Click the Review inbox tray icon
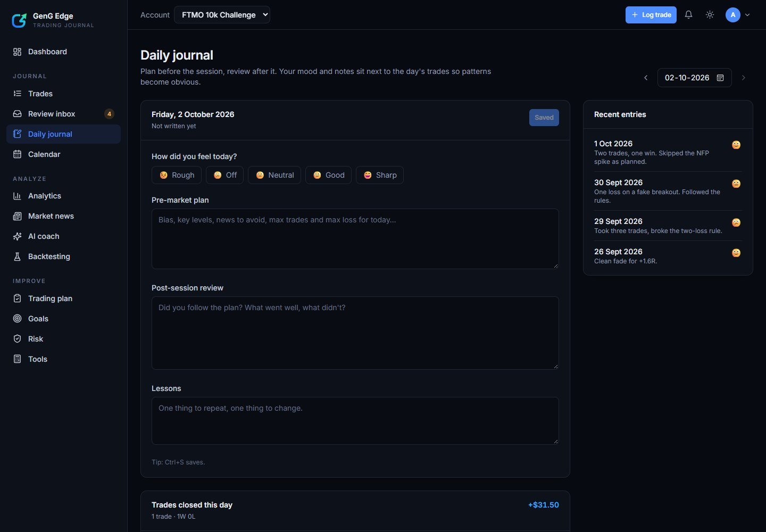The width and height of the screenshot is (766, 532). (17, 114)
